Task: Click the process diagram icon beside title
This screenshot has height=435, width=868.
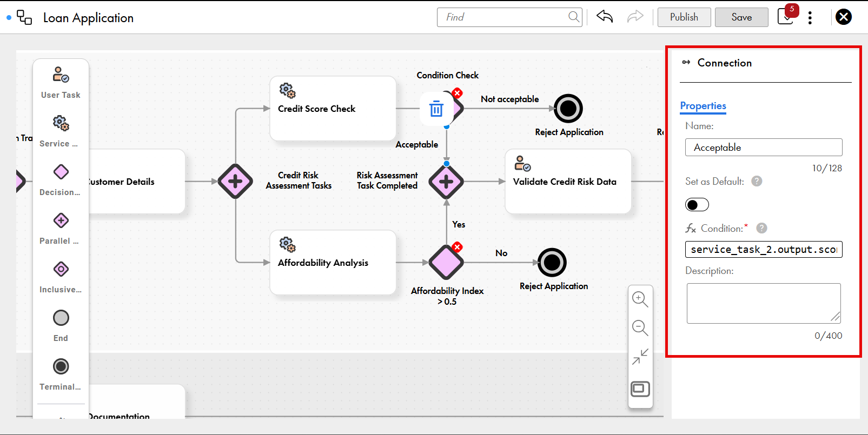Action: tap(24, 17)
